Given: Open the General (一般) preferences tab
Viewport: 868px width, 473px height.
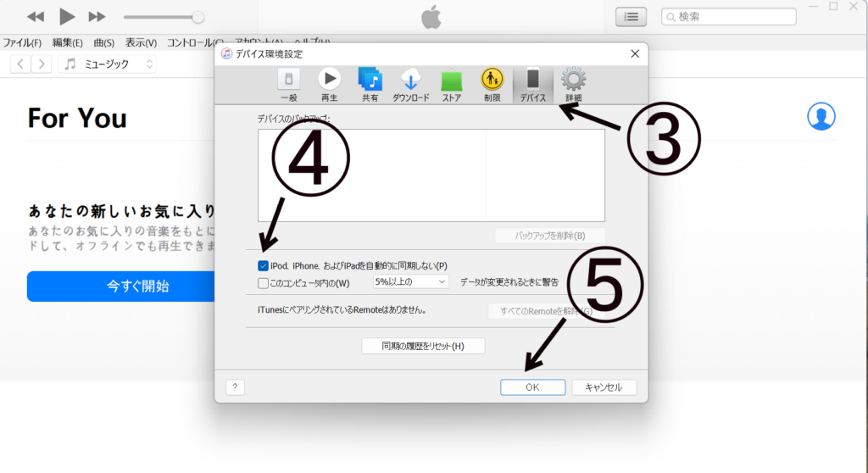Looking at the screenshot, I should (288, 85).
